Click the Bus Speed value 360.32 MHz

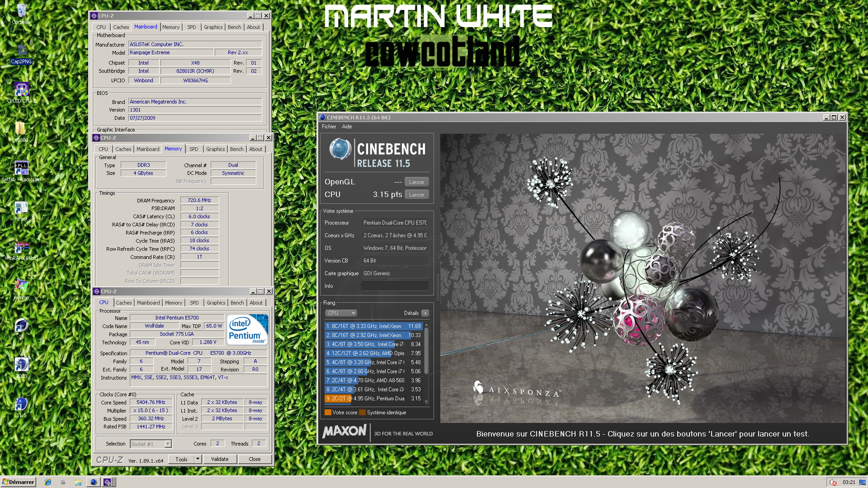pos(151,418)
